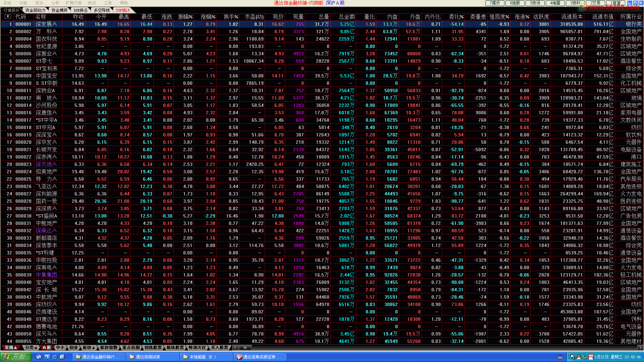
Task: Open taskbar item 通达信测试版
Action: click(x=153, y=357)
